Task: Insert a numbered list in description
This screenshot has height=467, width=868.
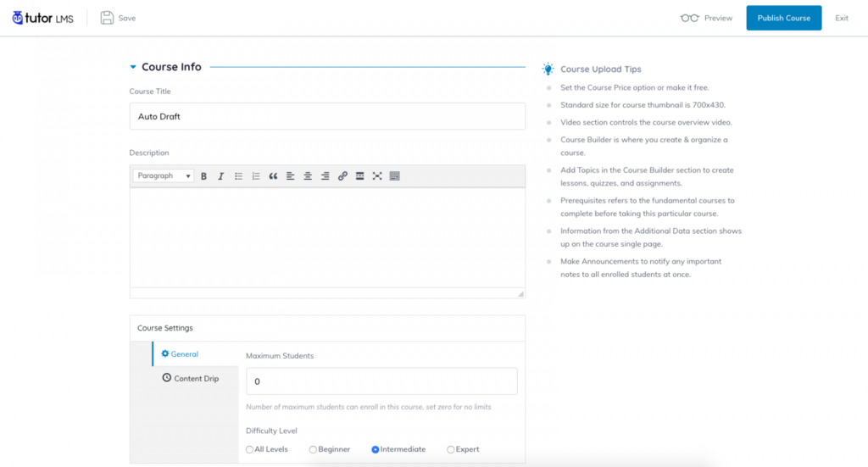Action: pyautogui.click(x=256, y=176)
